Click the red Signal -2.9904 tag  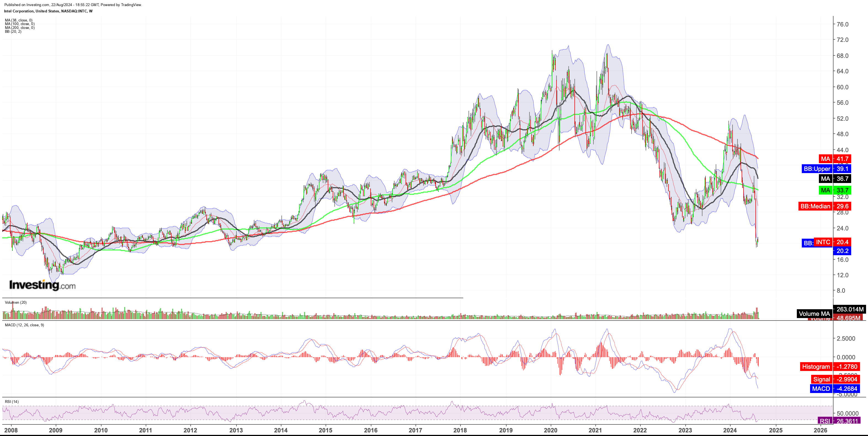pyautogui.click(x=836, y=380)
